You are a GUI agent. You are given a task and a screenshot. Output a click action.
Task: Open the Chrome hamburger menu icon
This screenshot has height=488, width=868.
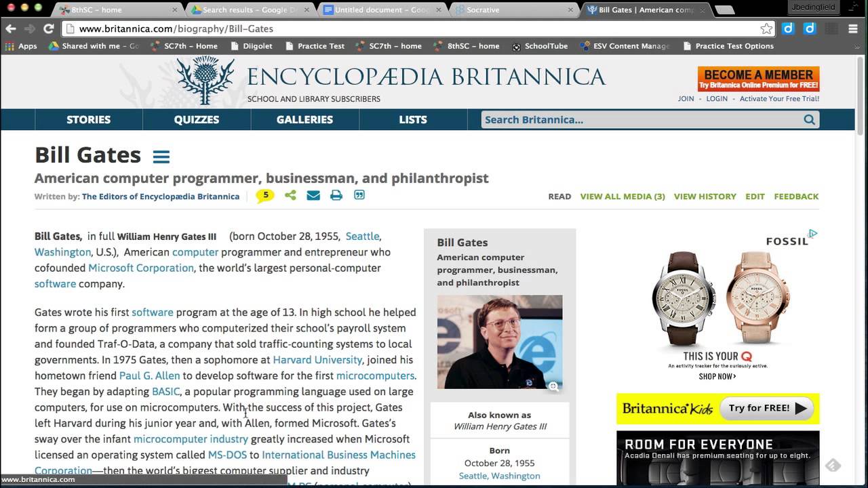[852, 28]
